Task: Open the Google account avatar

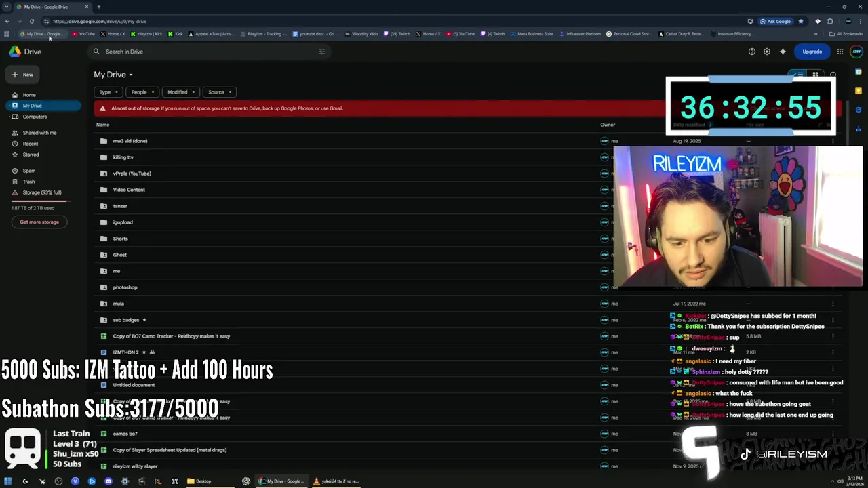Action: coord(856,52)
